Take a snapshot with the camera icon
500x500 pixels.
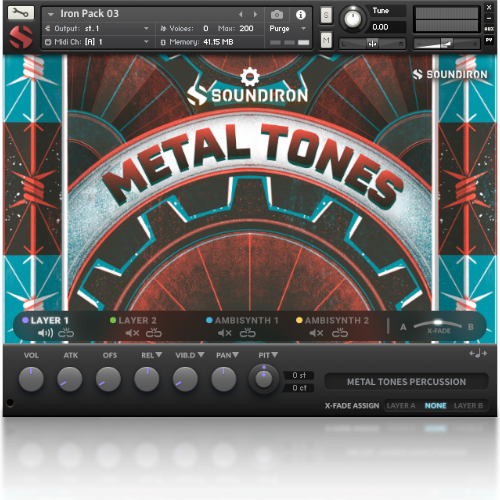277,15
